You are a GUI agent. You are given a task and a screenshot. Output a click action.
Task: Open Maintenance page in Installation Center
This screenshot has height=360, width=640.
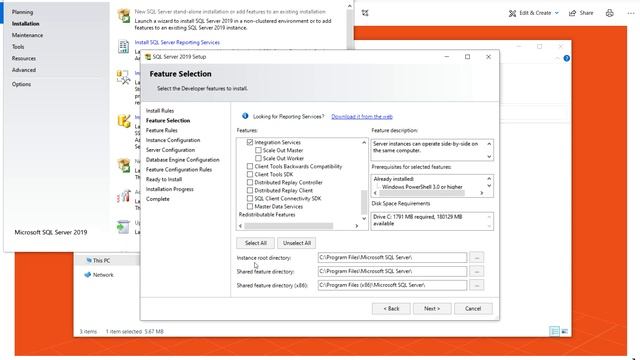27,35
